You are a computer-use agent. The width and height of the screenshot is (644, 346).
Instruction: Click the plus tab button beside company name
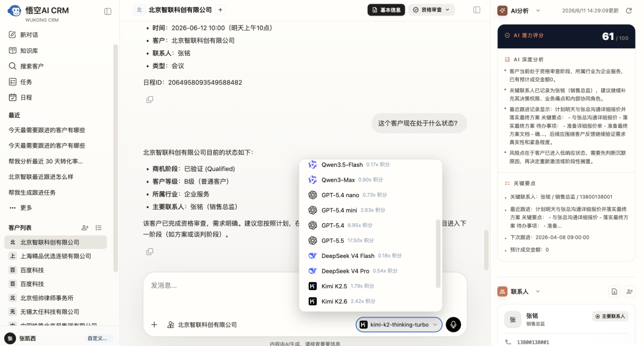[221, 10]
